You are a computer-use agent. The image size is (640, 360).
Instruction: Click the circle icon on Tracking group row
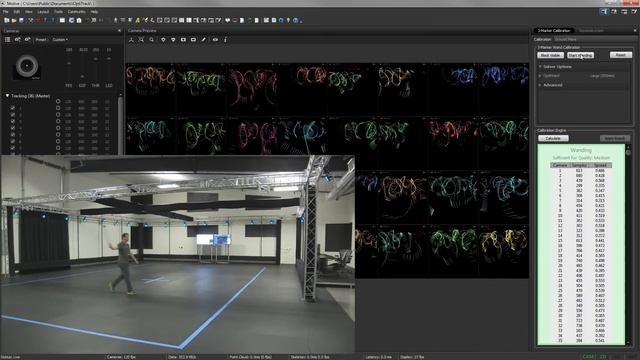pos(58,101)
